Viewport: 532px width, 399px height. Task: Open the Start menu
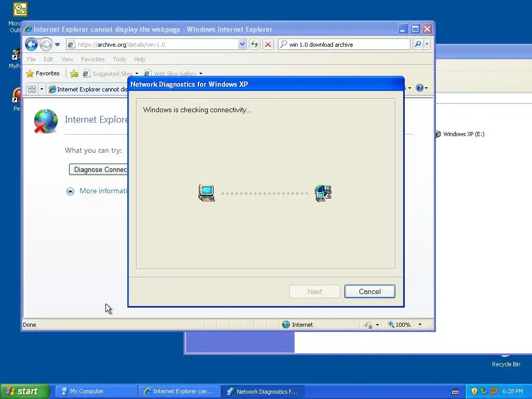click(x=25, y=391)
